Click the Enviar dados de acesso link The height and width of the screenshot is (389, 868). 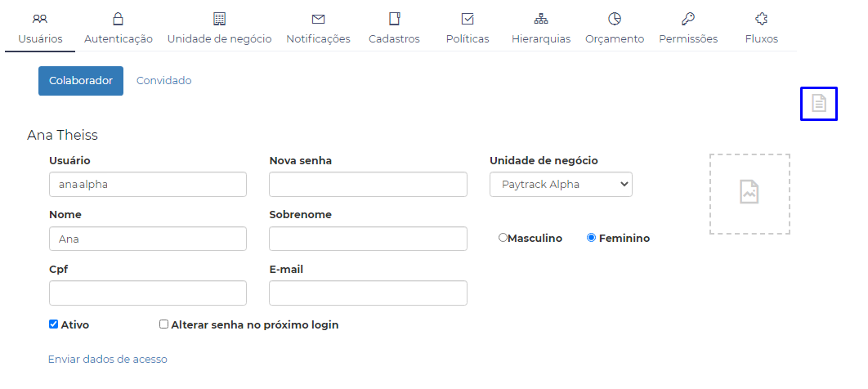[108, 360]
